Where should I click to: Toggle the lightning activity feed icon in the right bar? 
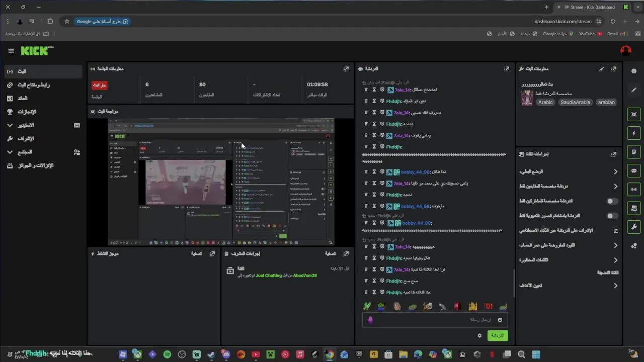[x=634, y=133]
